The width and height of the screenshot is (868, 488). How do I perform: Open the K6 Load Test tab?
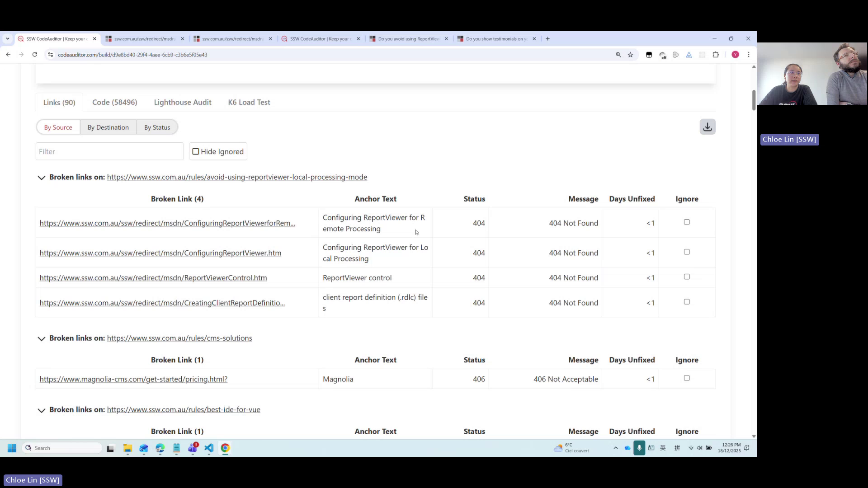(249, 102)
